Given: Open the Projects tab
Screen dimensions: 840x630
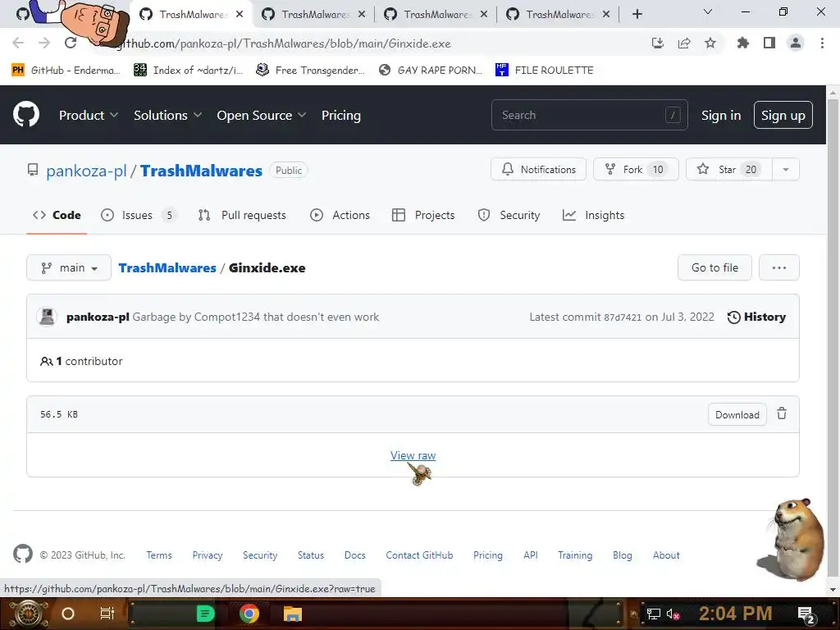Looking at the screenshot, I should (423, 215).
